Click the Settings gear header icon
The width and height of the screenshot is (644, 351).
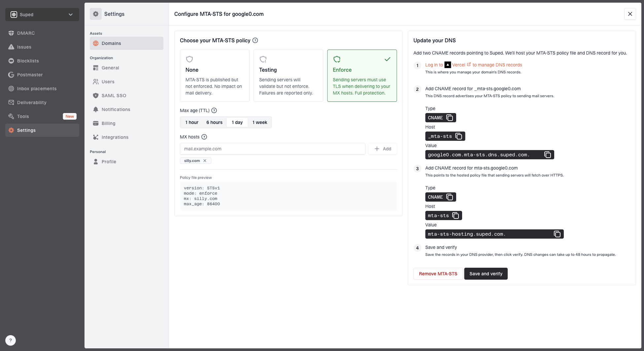(x=96, y=14)
